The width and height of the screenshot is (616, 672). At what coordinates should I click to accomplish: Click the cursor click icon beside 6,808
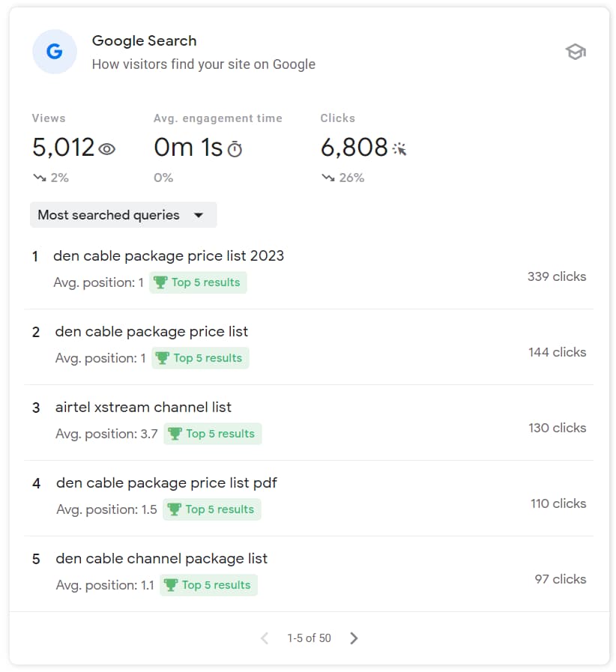pyautogui.click(x=399, y=149)
